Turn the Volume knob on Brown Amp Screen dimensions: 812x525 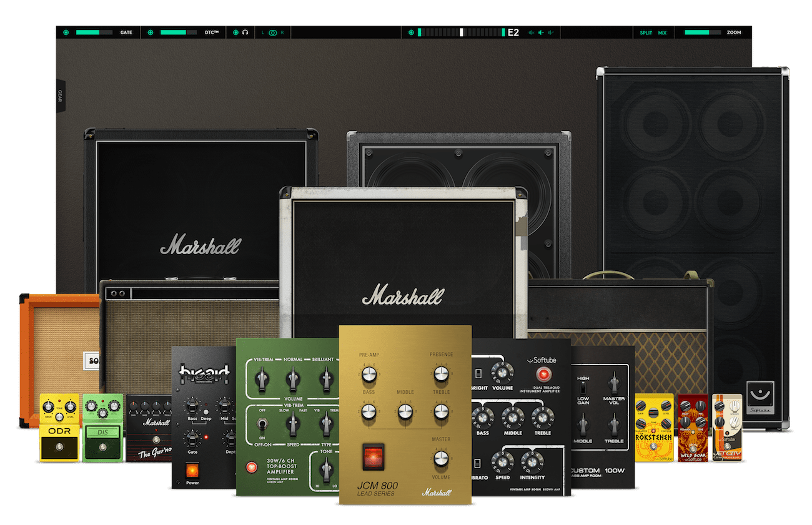[x=501, y=371]
